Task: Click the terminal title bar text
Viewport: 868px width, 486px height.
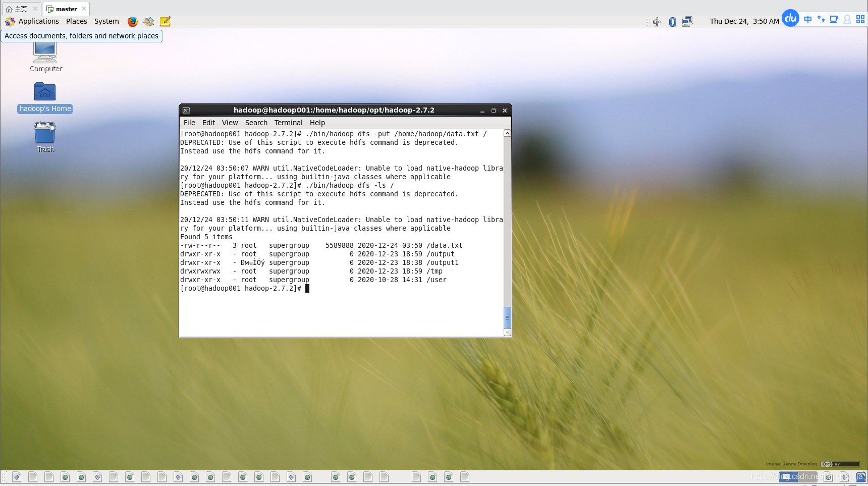Action: 334,110
